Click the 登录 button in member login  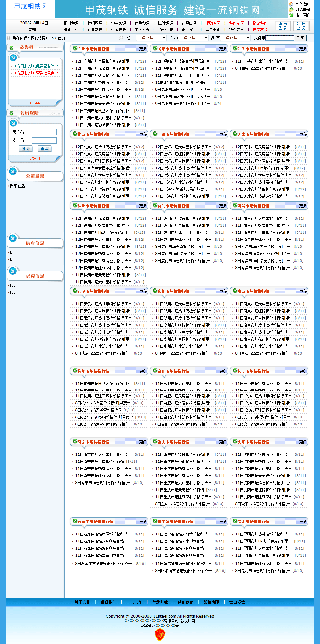(x=26, y=149)
